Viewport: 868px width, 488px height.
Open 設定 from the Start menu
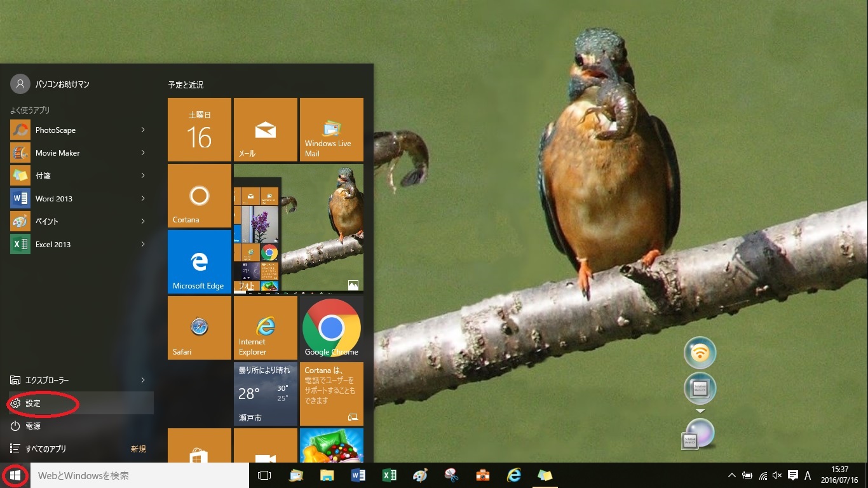pos(76,403)
